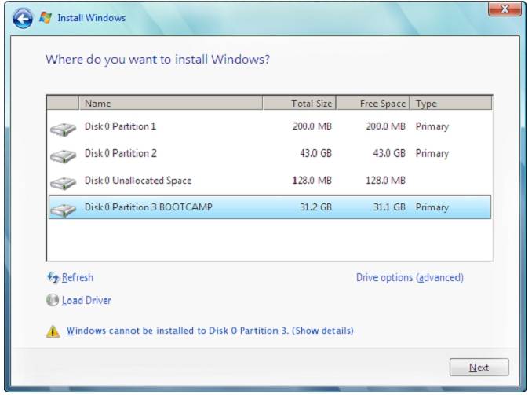Close the Install Windows dialog

click(505, 9)
